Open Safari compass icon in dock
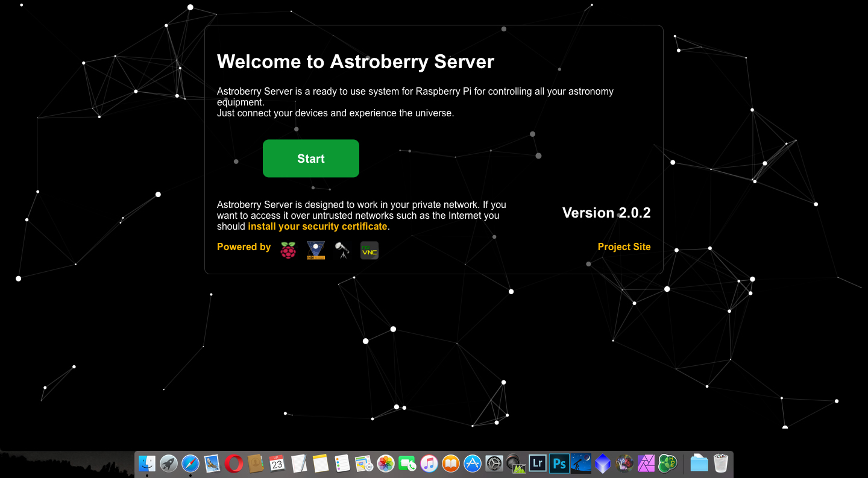The height and width of the screenshot is (478, 868). pos(190,464)
